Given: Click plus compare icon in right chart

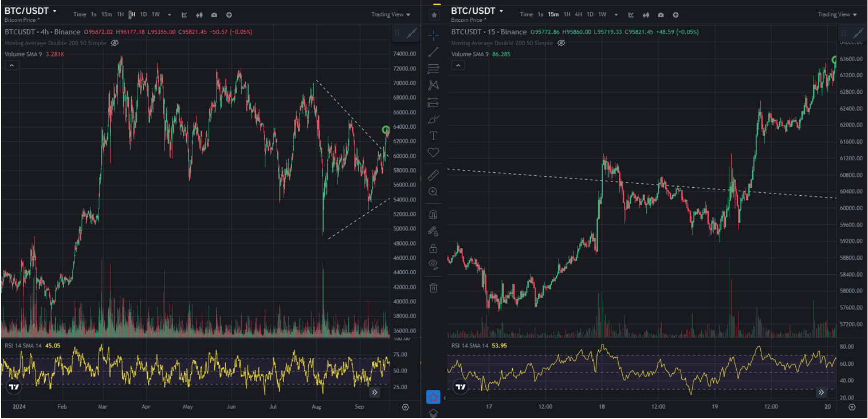Looking at the screenshot, I should (x=676, y=14).
